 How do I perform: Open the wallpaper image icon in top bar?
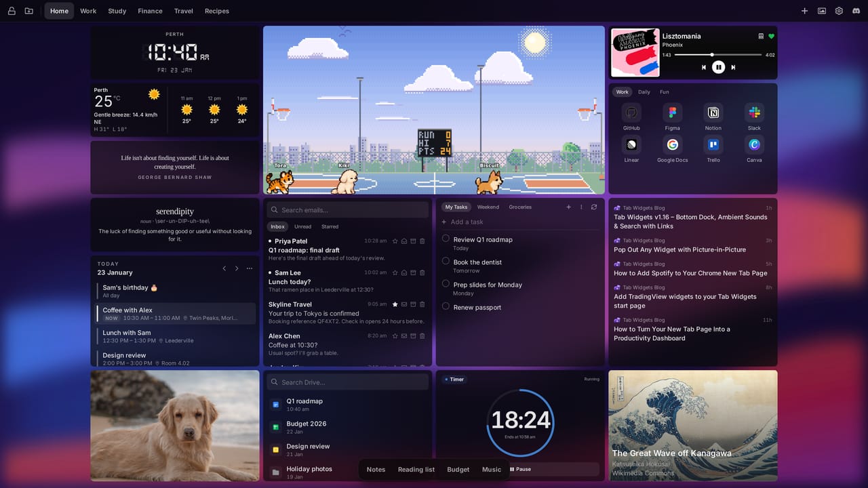(822, 11)
